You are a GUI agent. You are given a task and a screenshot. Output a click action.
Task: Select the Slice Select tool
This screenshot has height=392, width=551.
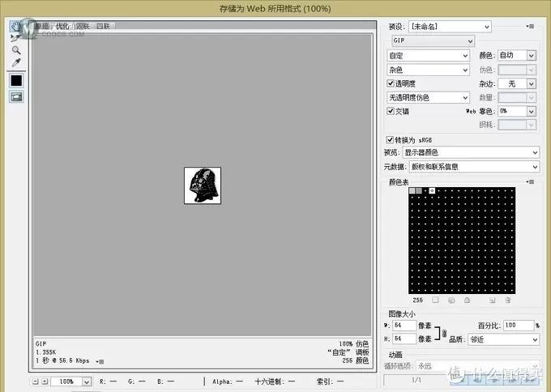pyautogui.click(x=16, y=37)
